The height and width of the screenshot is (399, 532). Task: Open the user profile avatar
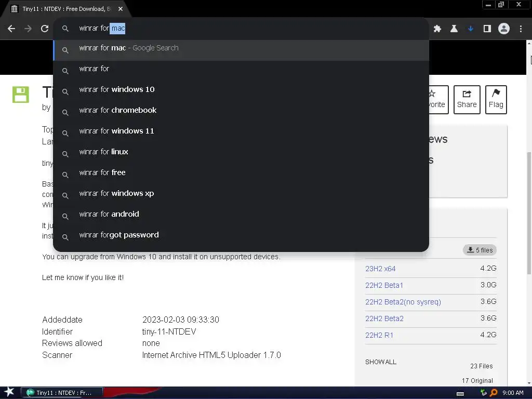point(504,29)
